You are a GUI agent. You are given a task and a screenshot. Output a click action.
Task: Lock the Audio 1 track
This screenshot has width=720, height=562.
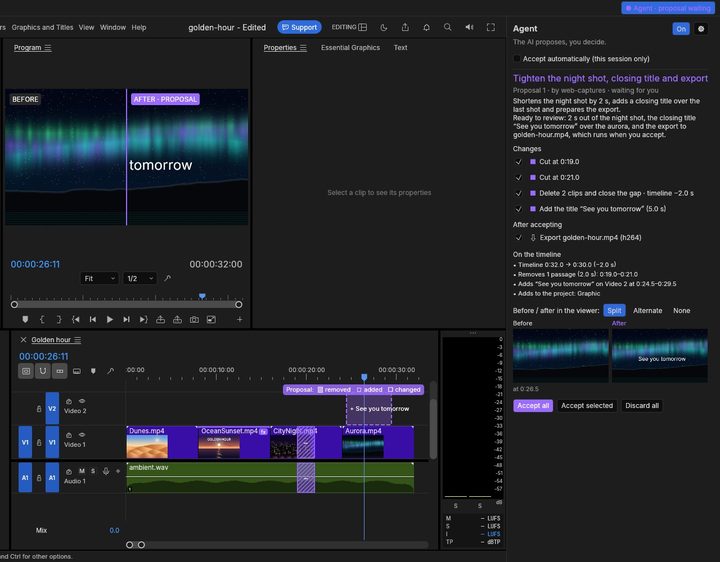(39, 478)
